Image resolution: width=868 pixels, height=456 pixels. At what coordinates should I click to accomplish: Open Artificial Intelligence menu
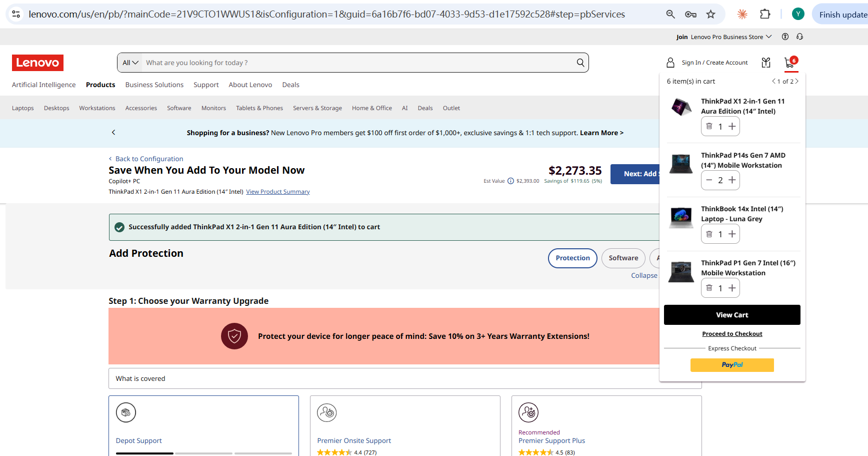coord(44,85)
